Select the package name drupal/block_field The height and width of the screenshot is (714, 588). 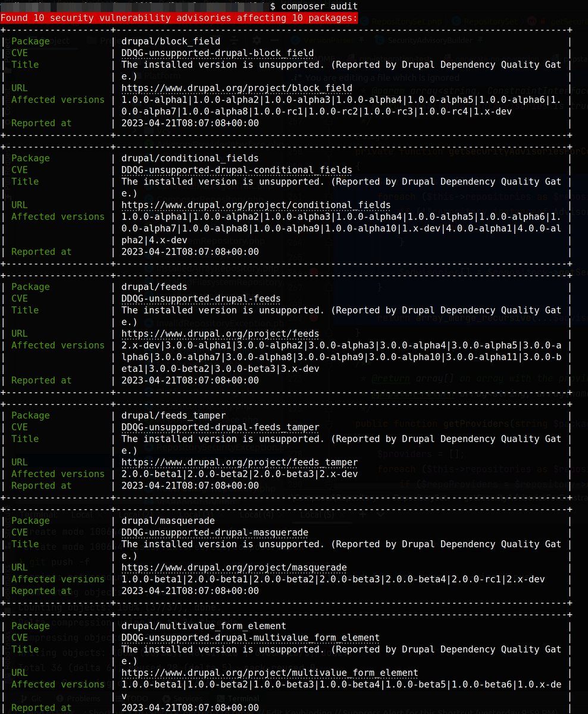[171, 42]
